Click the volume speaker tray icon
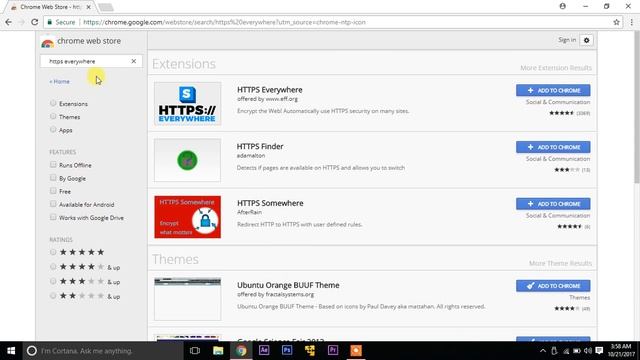The width and height of the screenshot is (640, 360). pos(588,351)
